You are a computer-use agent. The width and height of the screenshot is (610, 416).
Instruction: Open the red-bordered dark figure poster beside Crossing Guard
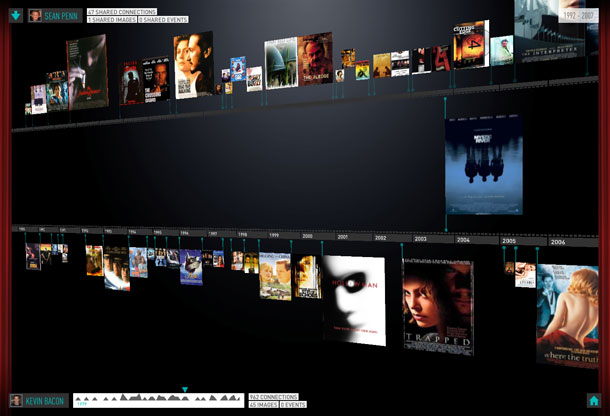pos(131,83)
